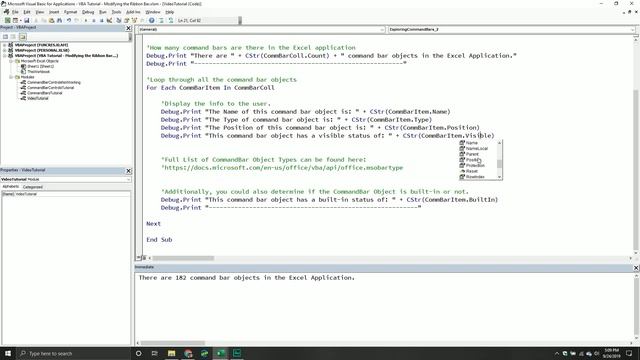This screenshot has height=360, width=640.
Task: Select CommandBarsTutorial module
Action: click(44, 93)
